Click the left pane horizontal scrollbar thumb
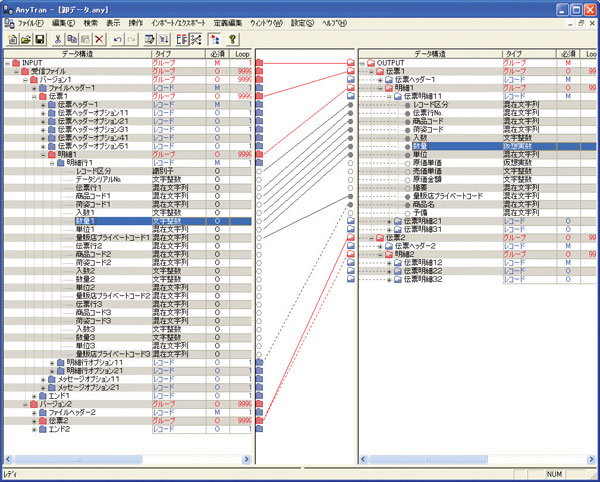 point(78,459)
